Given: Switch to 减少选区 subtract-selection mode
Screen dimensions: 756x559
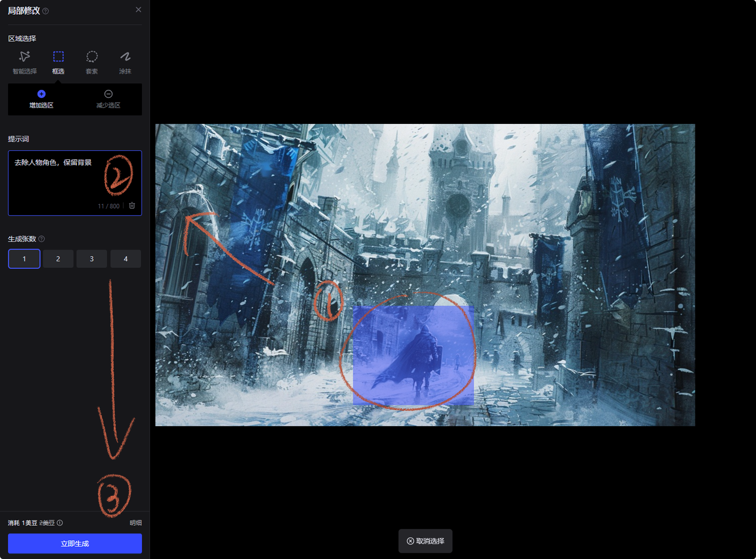Looking at the screenshot, I should 108,99.
